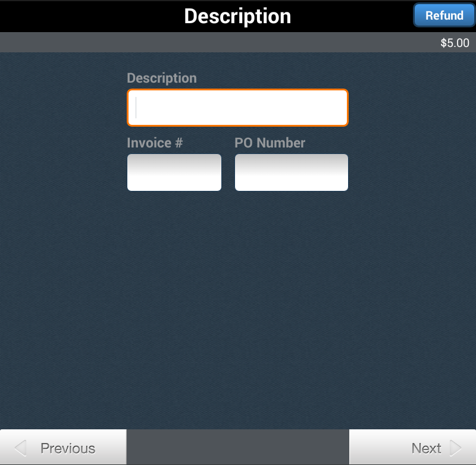Tap the left navigation area labeled Previous
Viewport: 476px width, 465px height.
point(62,448)
